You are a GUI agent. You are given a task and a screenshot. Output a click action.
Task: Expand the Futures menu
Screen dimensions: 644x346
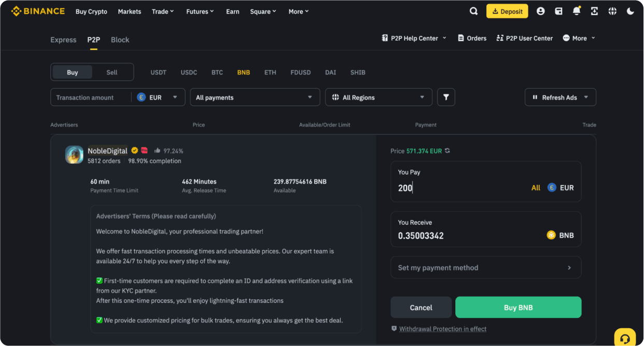point(200,11)
